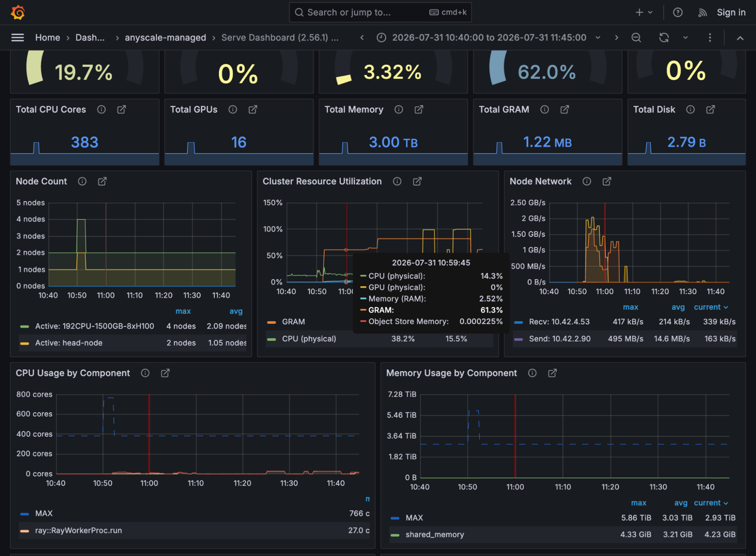The image size is (756, 556).
Task: Open the help question mark icon
Action: [678, 12]
